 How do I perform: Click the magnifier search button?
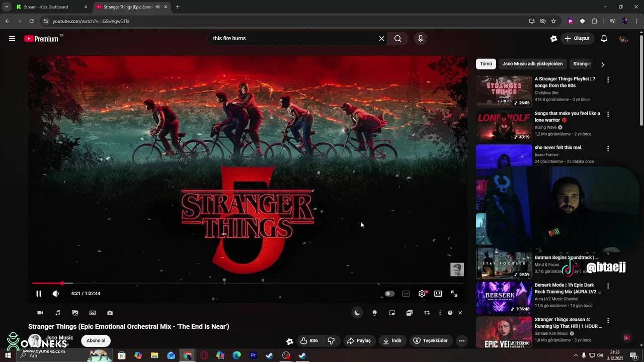[x=397, y=39]
